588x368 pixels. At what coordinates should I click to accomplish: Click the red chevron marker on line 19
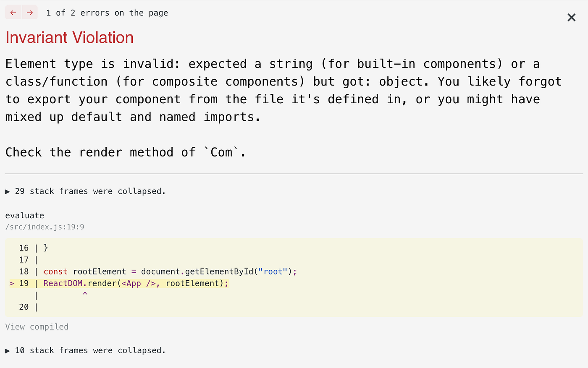point(11,283)
